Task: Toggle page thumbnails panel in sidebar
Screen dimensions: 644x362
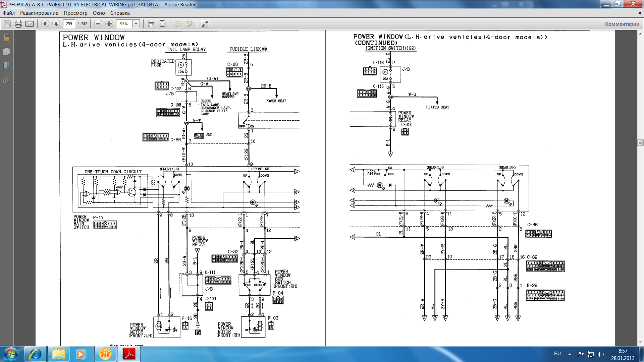Action: (6, 51)
